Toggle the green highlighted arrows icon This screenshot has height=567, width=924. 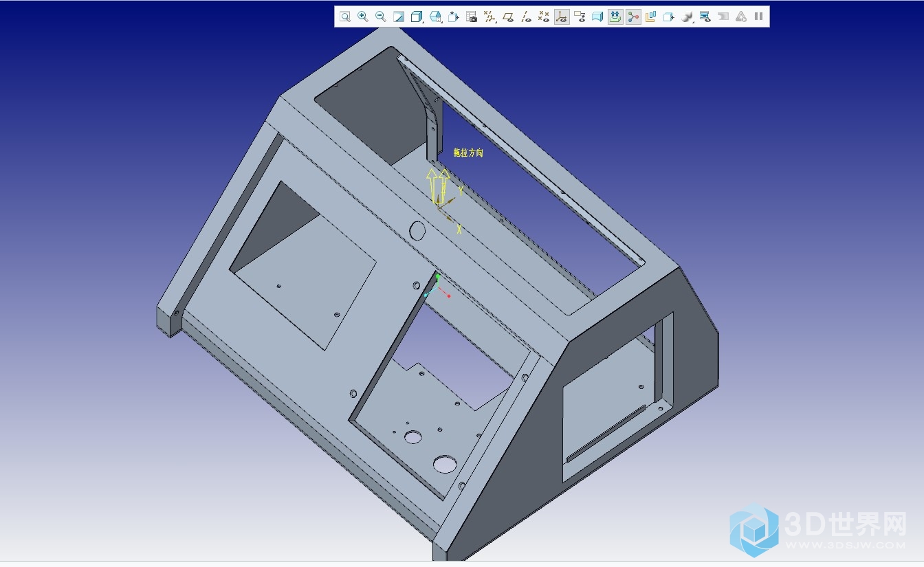point(615,16)
